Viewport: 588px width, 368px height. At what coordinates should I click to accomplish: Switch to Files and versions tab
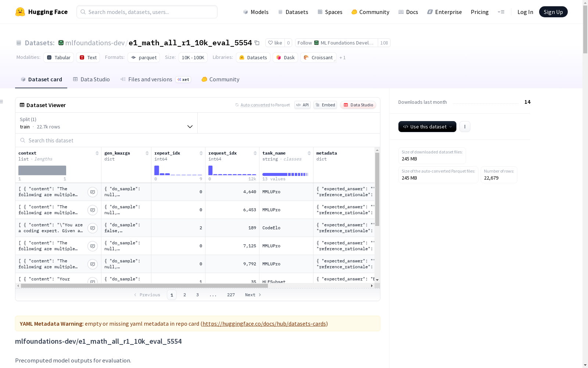[x=155, y=79]
